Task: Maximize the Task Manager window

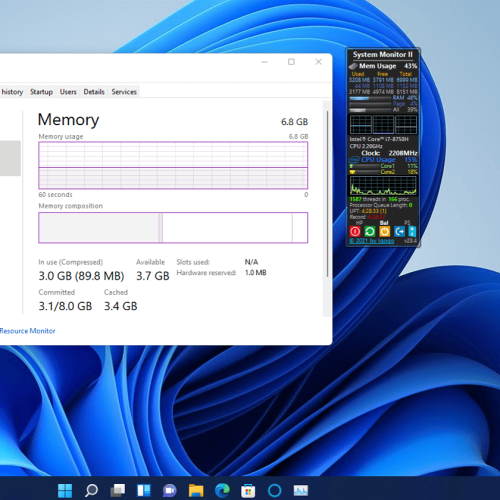Action: (291, 62)
